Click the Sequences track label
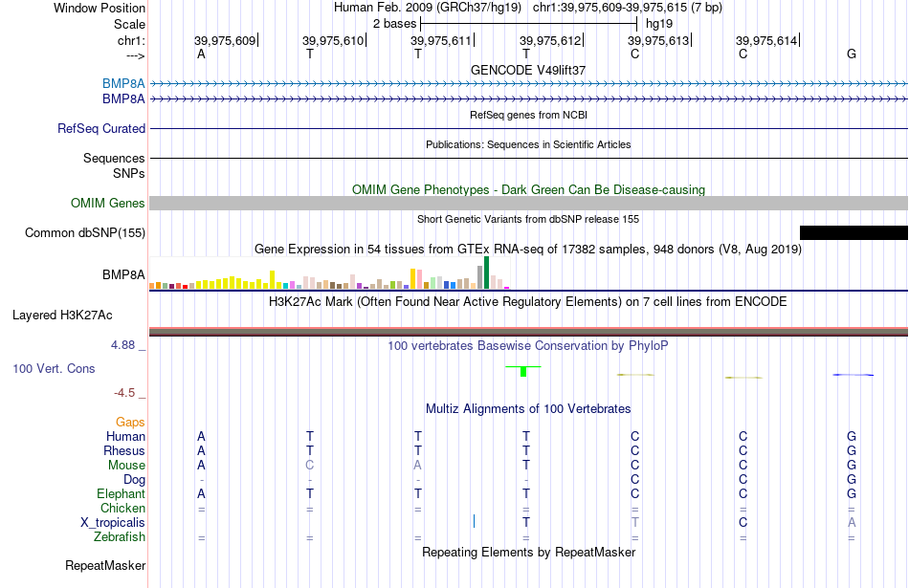 [x=114, y=158]
